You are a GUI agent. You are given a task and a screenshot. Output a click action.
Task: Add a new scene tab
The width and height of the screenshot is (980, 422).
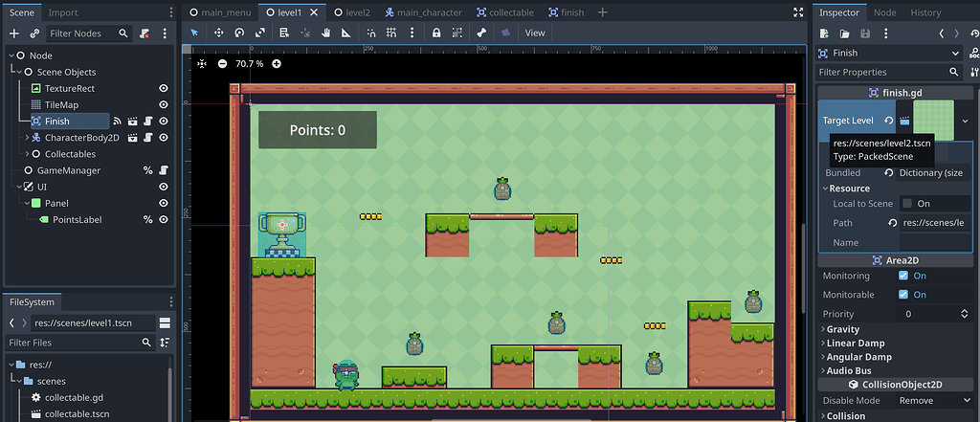[x=603, y=12]
